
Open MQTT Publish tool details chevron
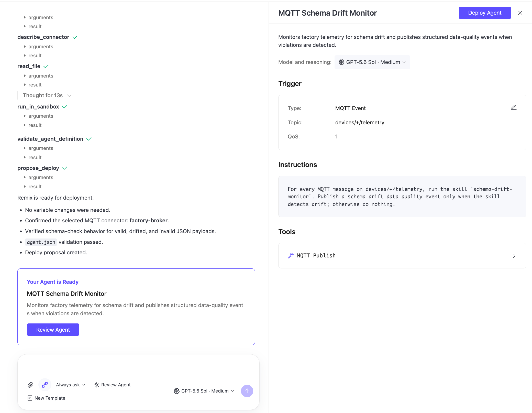coord(514,256)
